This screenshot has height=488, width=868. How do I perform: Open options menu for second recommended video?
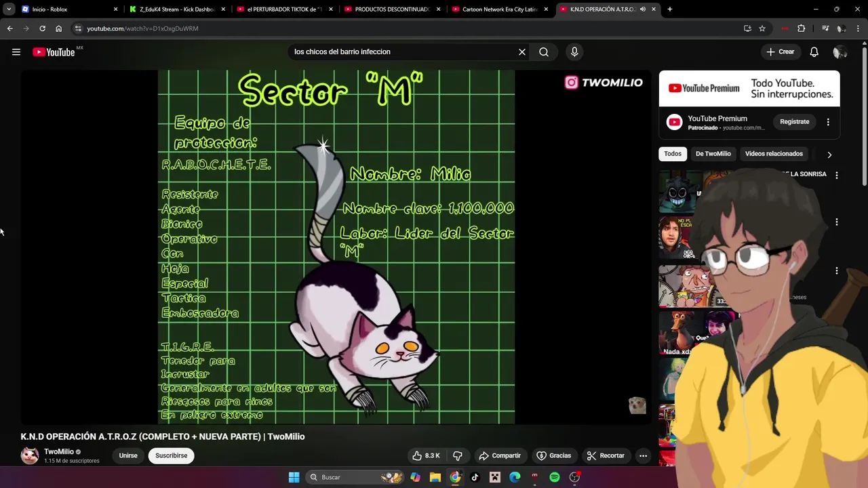pos(837,222)
